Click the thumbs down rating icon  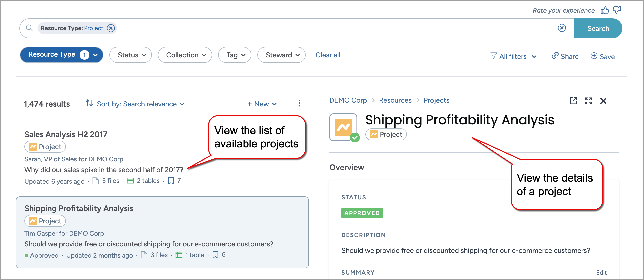[x=617, y=10]
